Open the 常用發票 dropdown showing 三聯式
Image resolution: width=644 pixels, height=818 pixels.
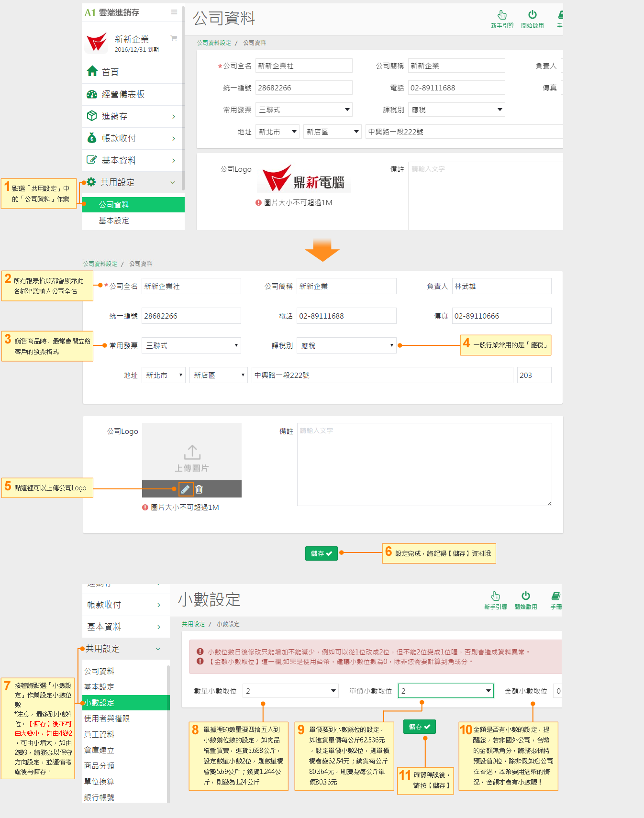[191, 345]
